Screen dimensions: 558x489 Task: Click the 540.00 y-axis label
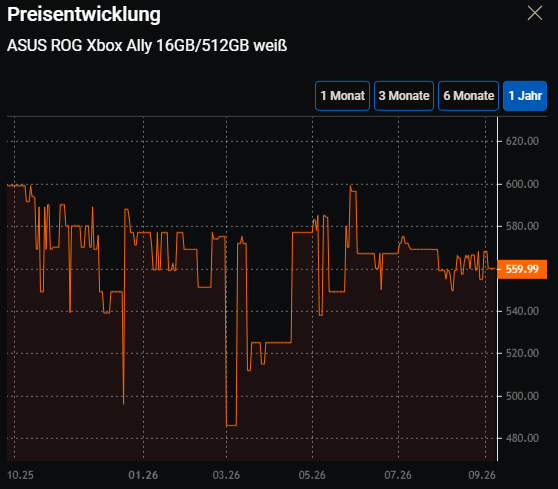point(522,311)
